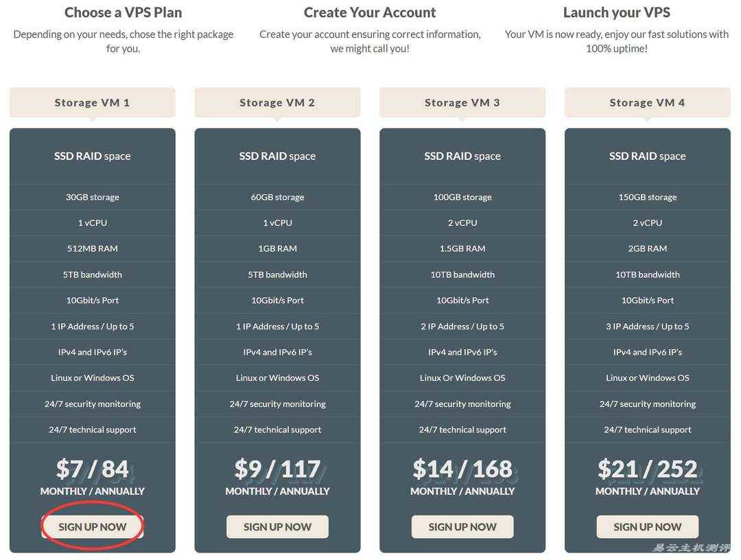Viewport: 741px width, 560px height.
Task: Click the Create Your Account heading
Action: (370, 12)
